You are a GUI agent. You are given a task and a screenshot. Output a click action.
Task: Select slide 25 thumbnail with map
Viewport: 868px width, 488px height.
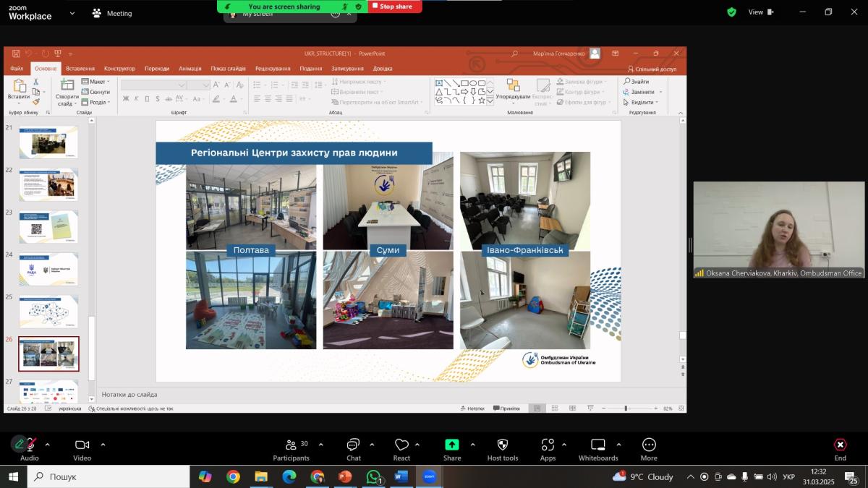[48, 311]
